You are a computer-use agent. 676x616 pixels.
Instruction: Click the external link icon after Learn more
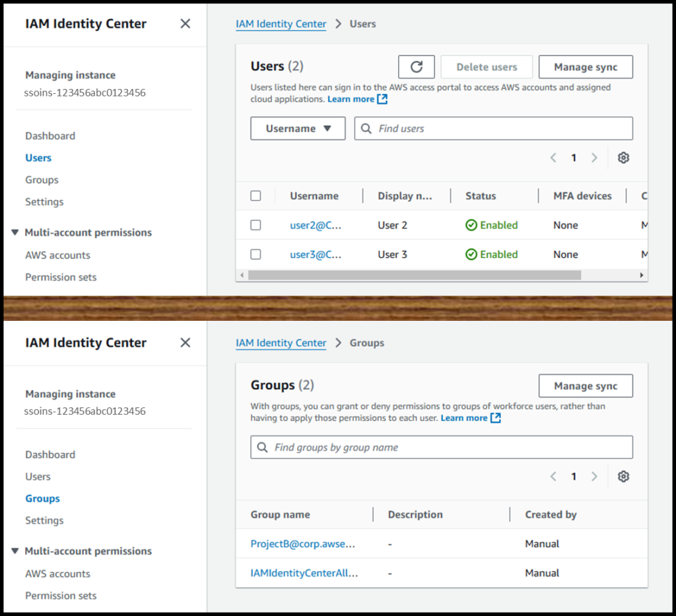pos(380,98)
